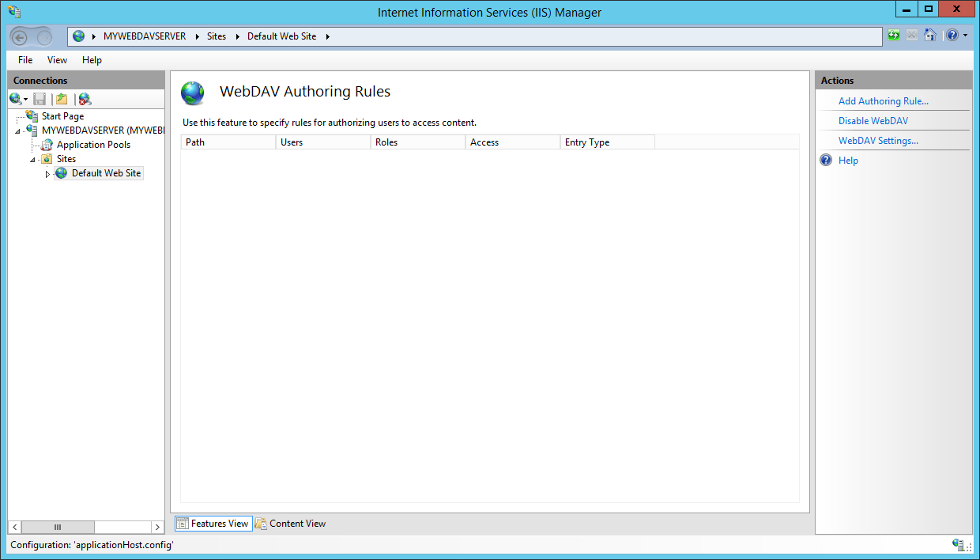Click the Features View tab icon
Screen dimensions: 980x560
click(x=183, y=524)
